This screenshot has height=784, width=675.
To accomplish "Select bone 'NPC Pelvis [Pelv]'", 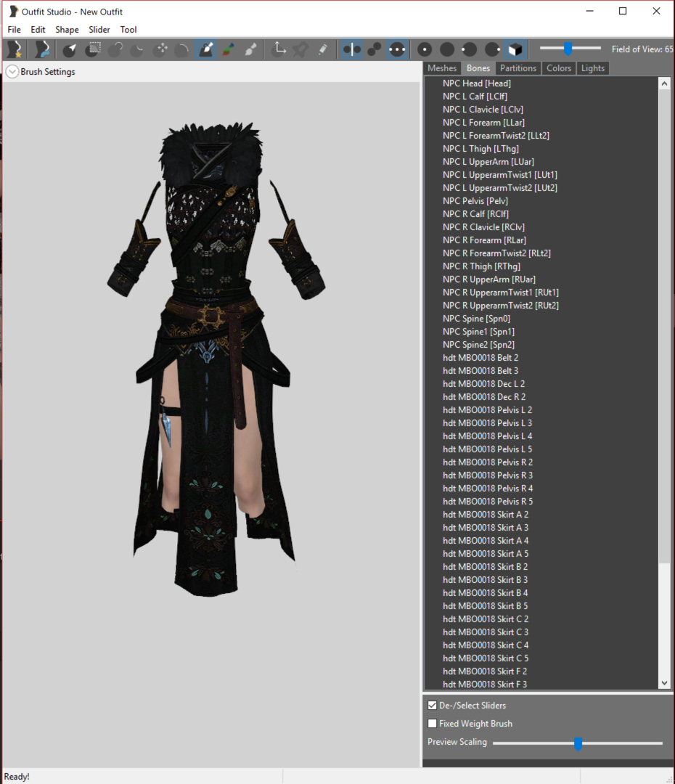I will 475,201.
